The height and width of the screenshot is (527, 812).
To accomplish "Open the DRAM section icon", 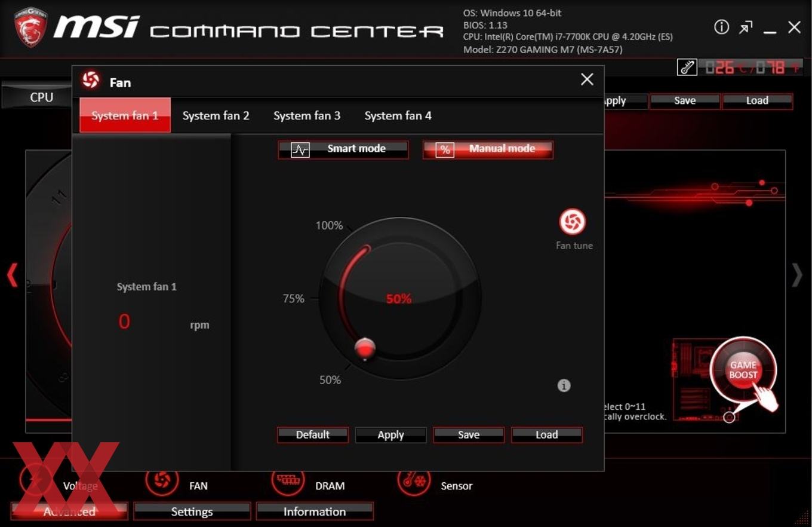I will click(288, 480).
